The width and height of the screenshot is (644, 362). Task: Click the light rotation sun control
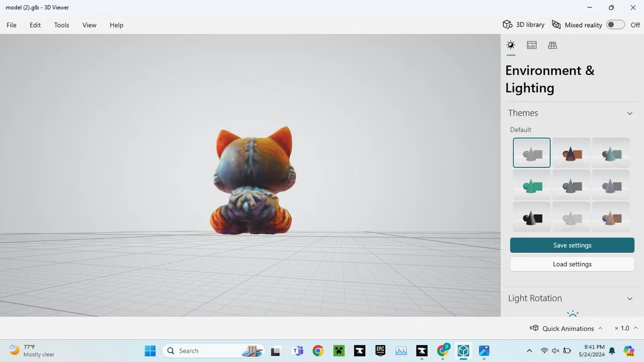pyautogui.click(x=573, y=313)
